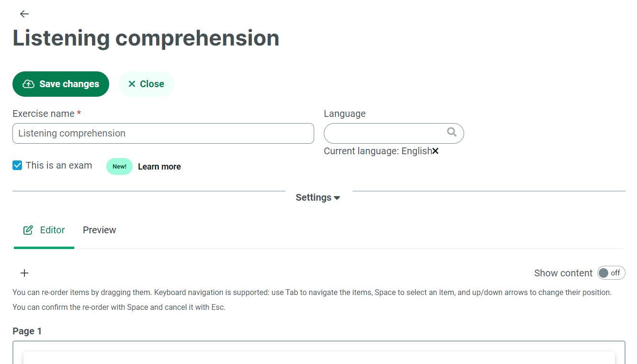Open the Learn more link
Viewport: 637px width, 364px height.
pos(159,167)
